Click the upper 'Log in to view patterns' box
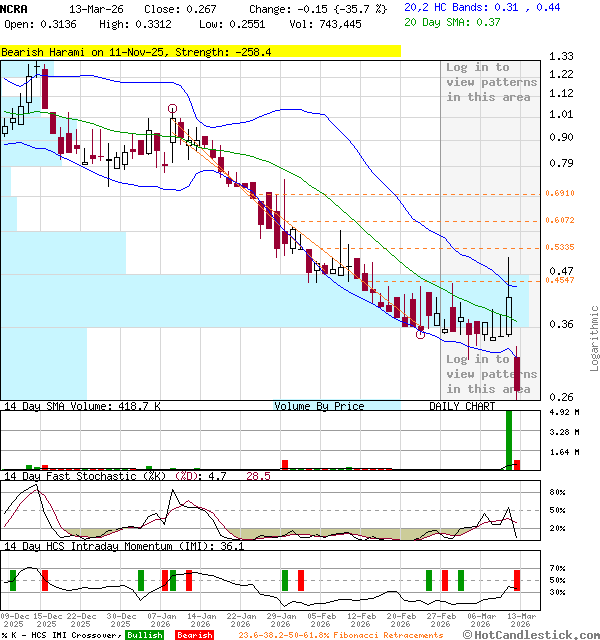Viewport: 600px width, 640px height. [x=491, y=82]
